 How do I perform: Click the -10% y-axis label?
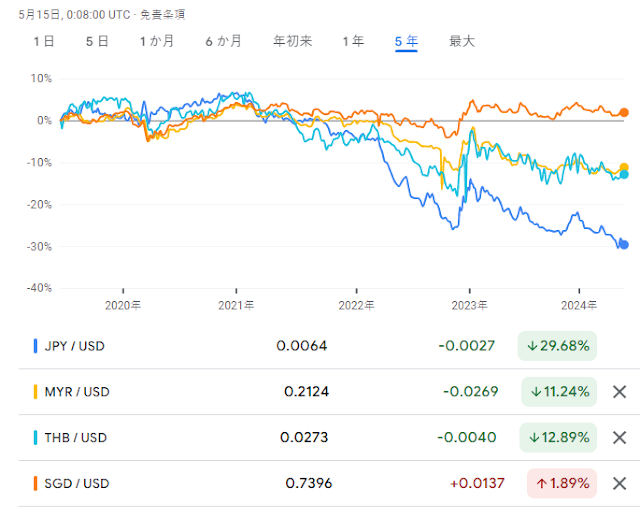coord(39,163)
